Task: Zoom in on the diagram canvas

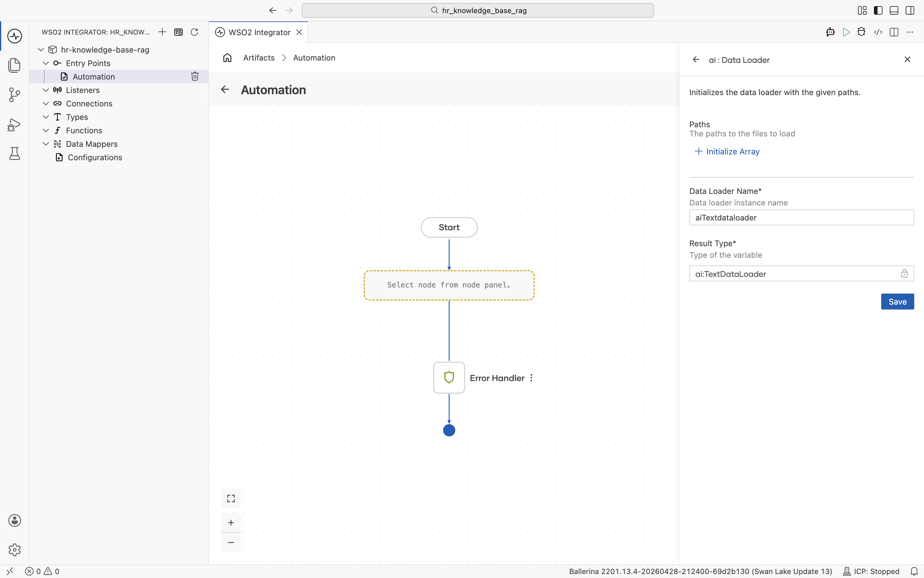Action: click(x=231, y=523)
